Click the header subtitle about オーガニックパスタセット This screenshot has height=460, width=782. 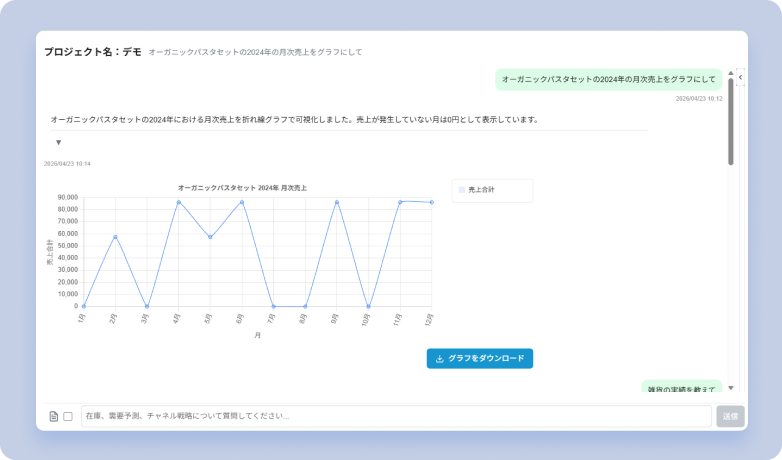coord(255,52)
